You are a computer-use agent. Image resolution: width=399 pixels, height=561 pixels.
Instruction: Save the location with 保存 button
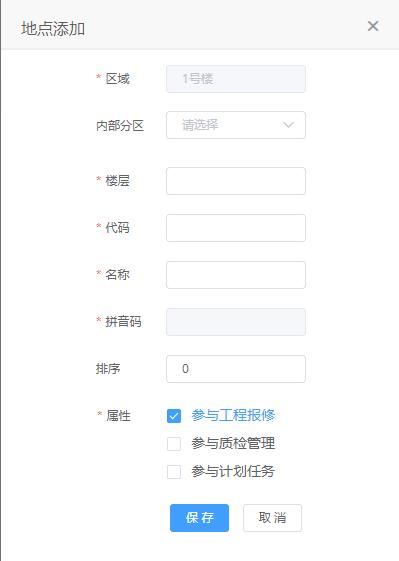click(x=199, y=518)
